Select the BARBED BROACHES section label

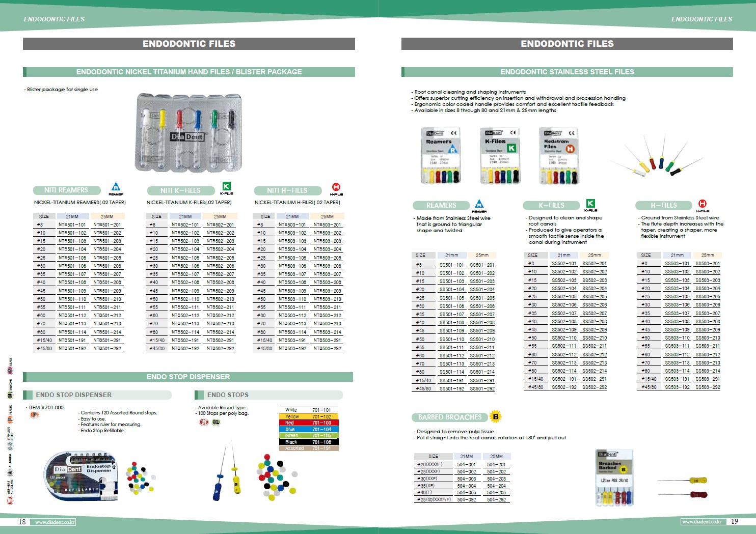449,417
